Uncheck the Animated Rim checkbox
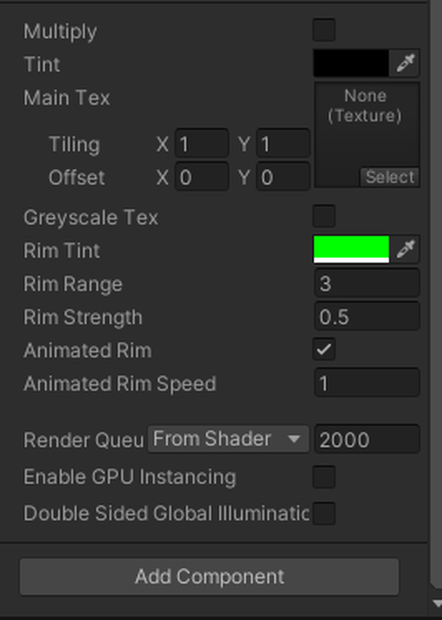442x620 pixels. pyautogui.click(x=324, y=349)
